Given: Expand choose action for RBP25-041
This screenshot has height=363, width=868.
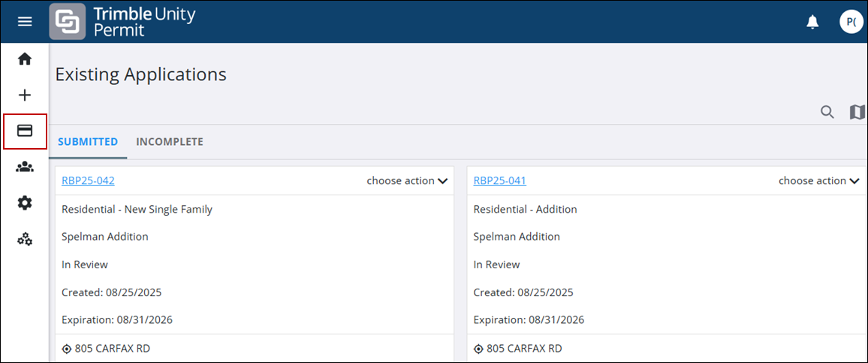Looking at the screenshot, I should 818,180.
